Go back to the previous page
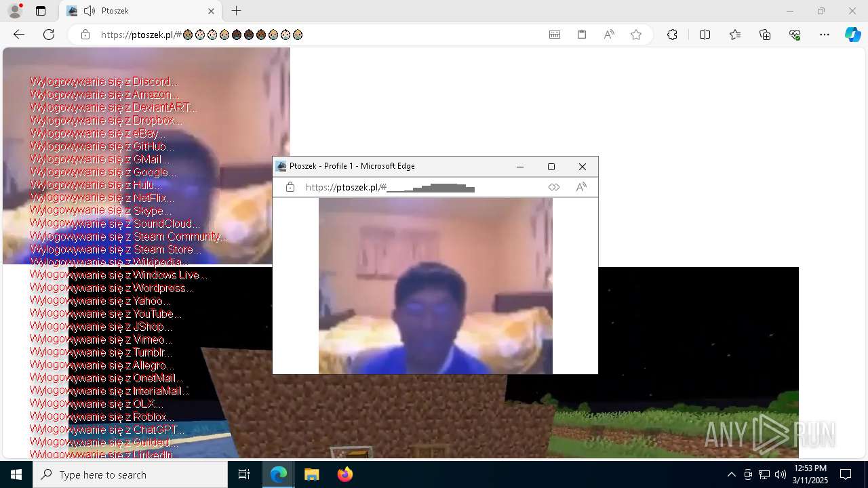The image size is (868, 488). tap(19, 35)
